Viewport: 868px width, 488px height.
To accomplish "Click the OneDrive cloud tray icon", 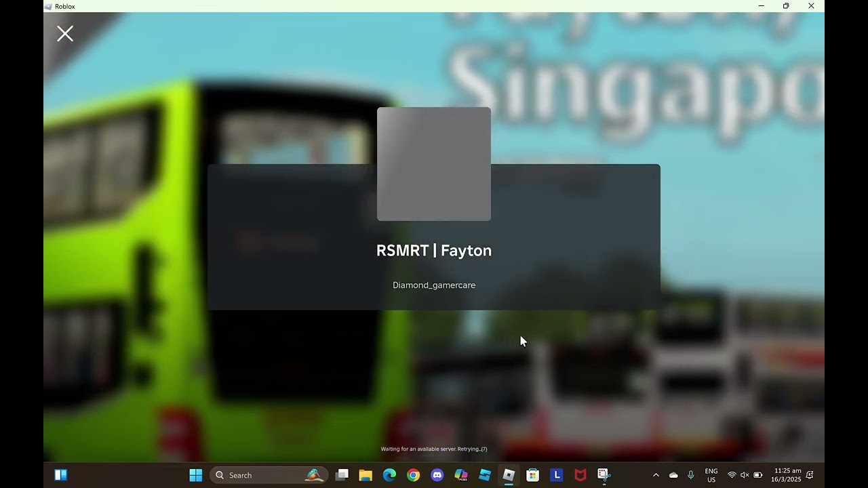I will click(x=673, y=475).
